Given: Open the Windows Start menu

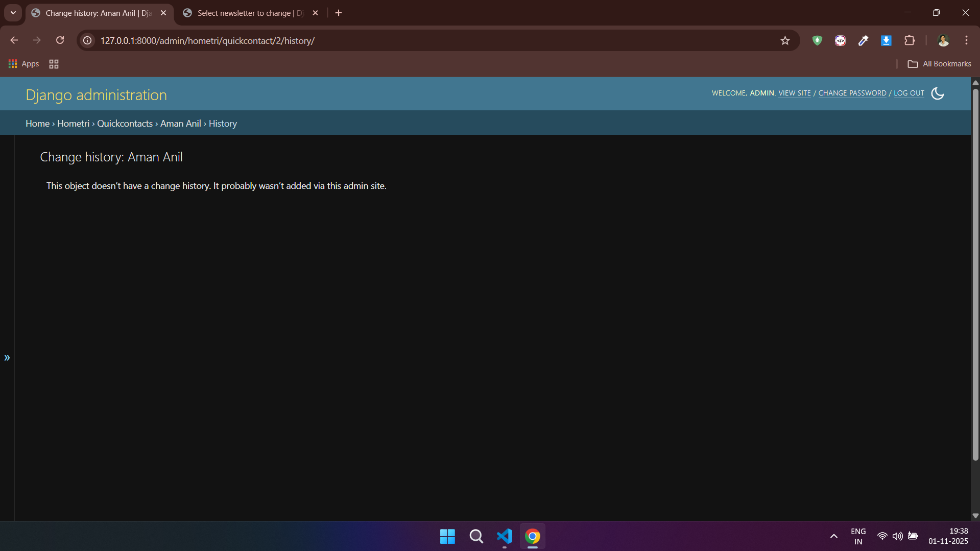Looking at the screenshot, I should (447, 536).
